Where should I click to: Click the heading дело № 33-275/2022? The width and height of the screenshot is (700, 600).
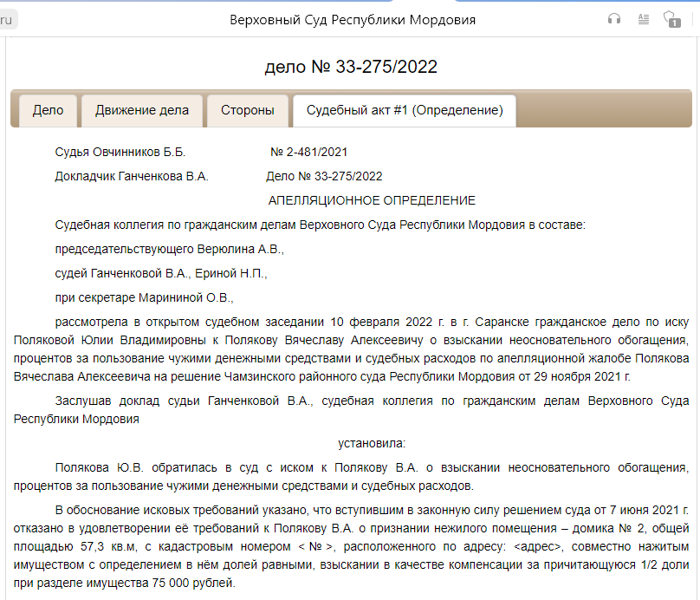351,67
